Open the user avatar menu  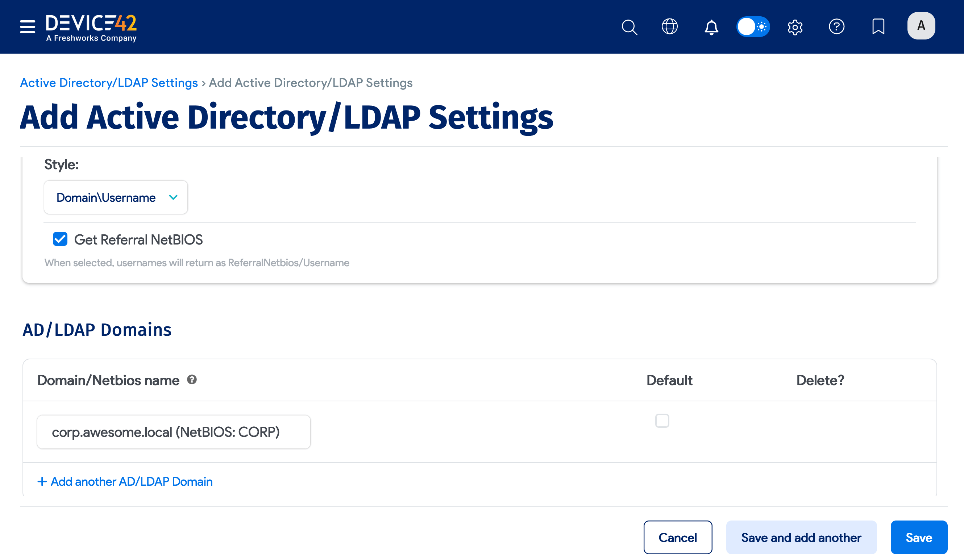coord(921,26)
